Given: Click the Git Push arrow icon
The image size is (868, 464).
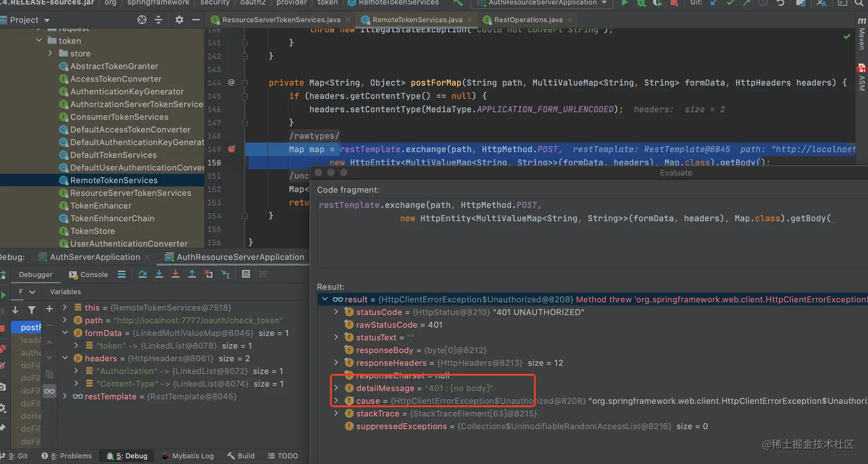Looking at the screenshot, I should click(747, 3).
